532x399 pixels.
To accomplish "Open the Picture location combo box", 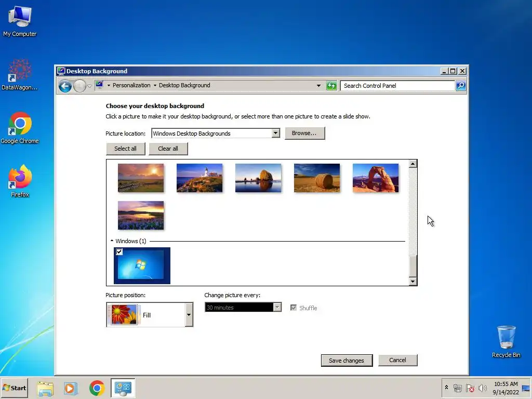I will (216, 134).
